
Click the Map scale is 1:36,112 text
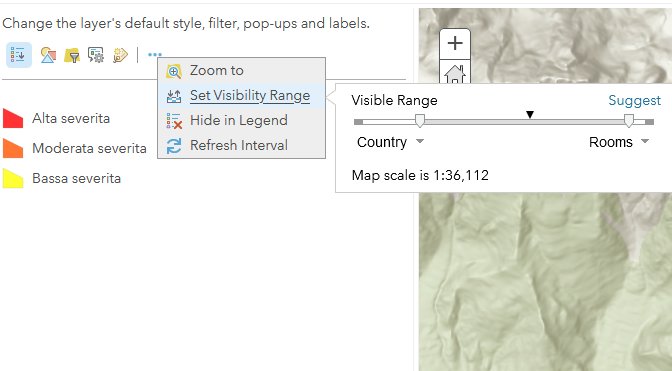click(420, 175)
